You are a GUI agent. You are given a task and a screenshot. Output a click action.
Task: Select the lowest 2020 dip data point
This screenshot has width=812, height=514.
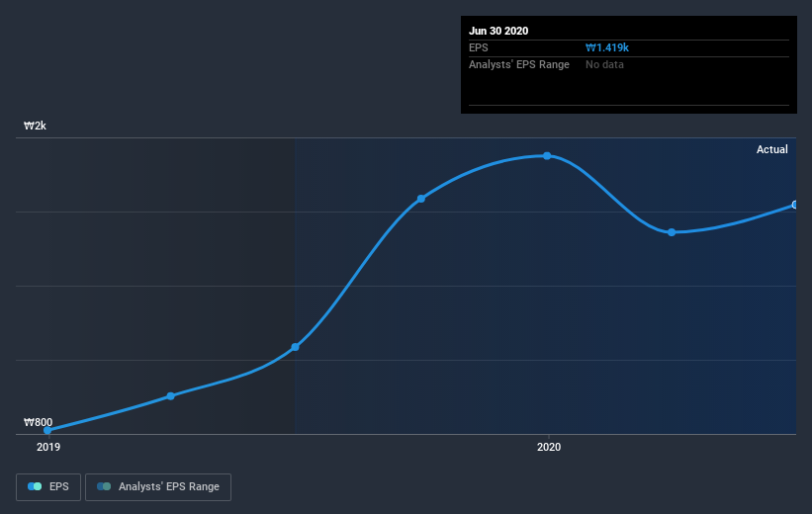tap(672, 232)
